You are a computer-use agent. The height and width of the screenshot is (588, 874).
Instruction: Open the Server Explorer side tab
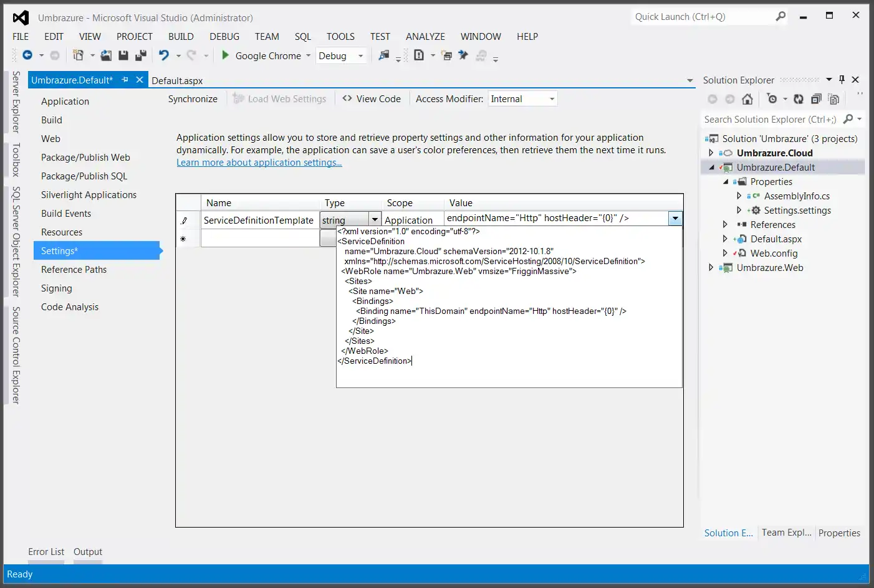[x=16, y=102]
